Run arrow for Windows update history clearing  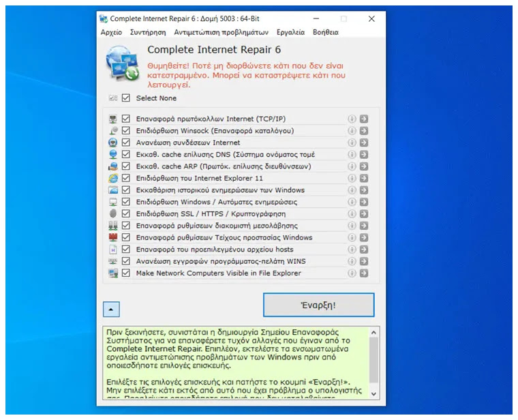click(x=364, y=190)
